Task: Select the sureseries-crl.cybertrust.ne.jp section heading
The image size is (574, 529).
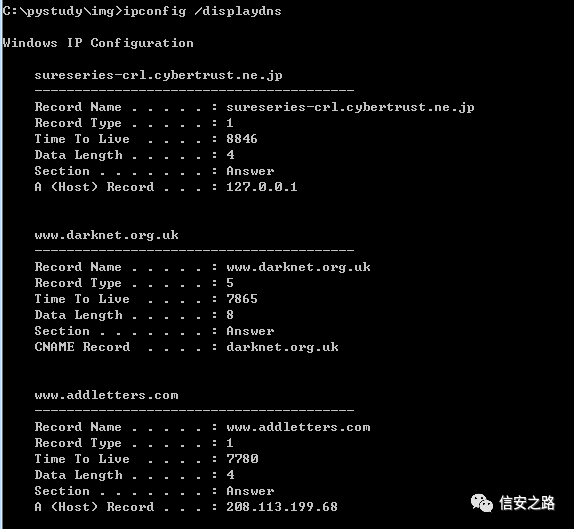Action: coord(159,75)
